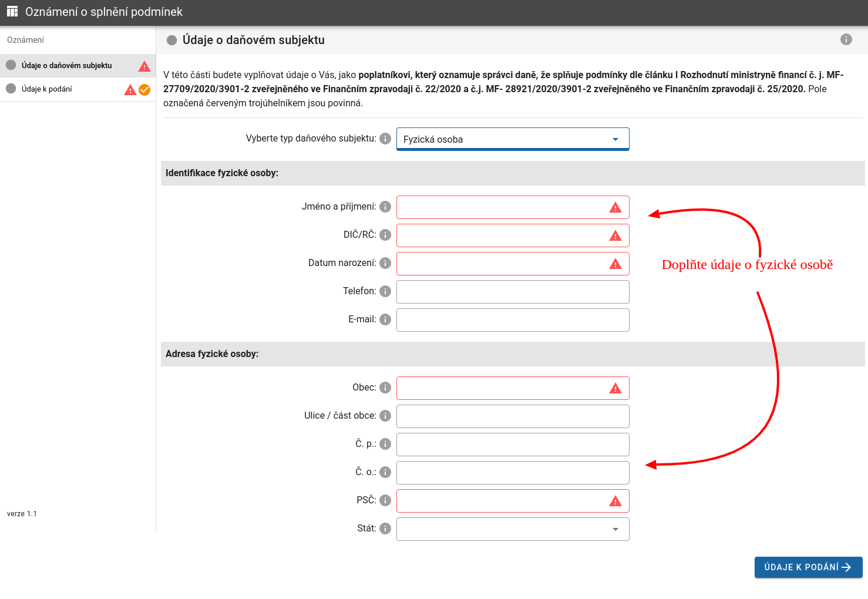This screenshot has width=868, height=599.
Task: Open the Fyzická osoba subject type dropdown
Action: click(x=512, y=139)
